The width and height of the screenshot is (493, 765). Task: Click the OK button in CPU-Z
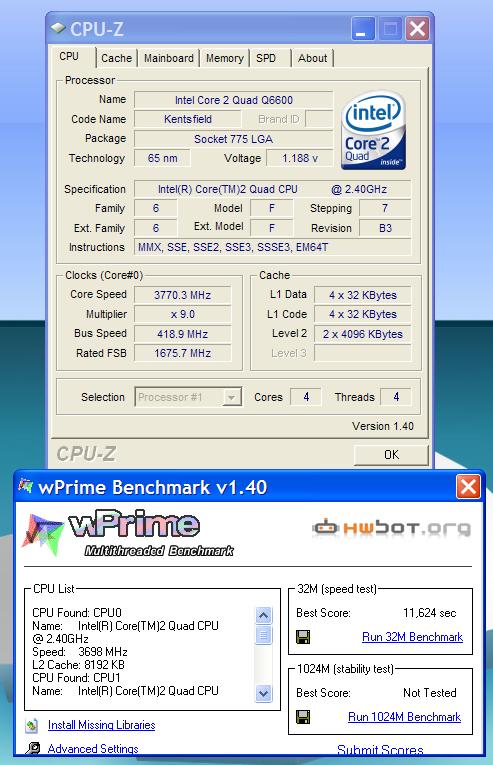pos(391,455)
